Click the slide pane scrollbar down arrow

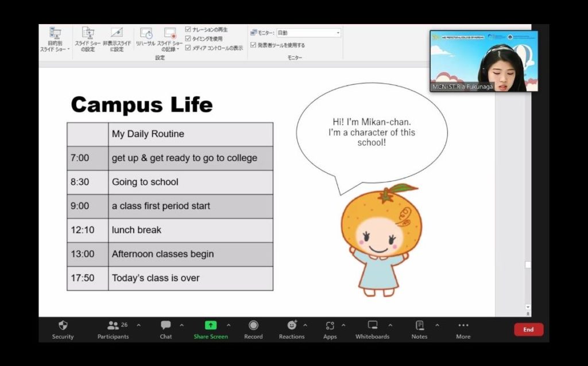pyautogui.click(x=528, y=307)
